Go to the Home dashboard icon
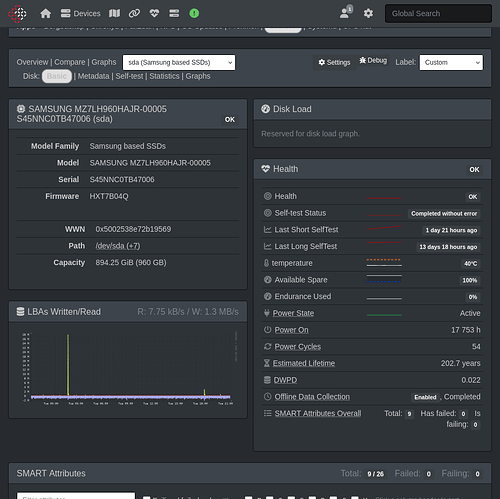Screen dimensions: 500x499 tap(46, 14)
